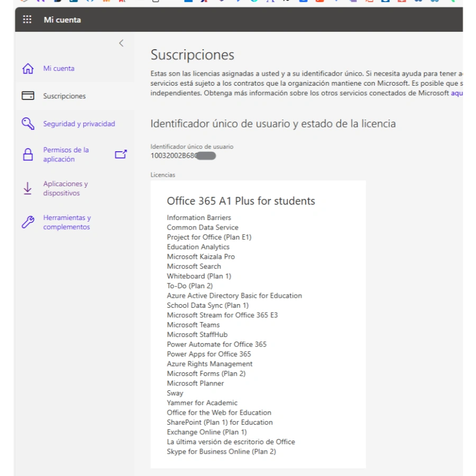Open the Permisos de la aplicación link

coord(66,154)
